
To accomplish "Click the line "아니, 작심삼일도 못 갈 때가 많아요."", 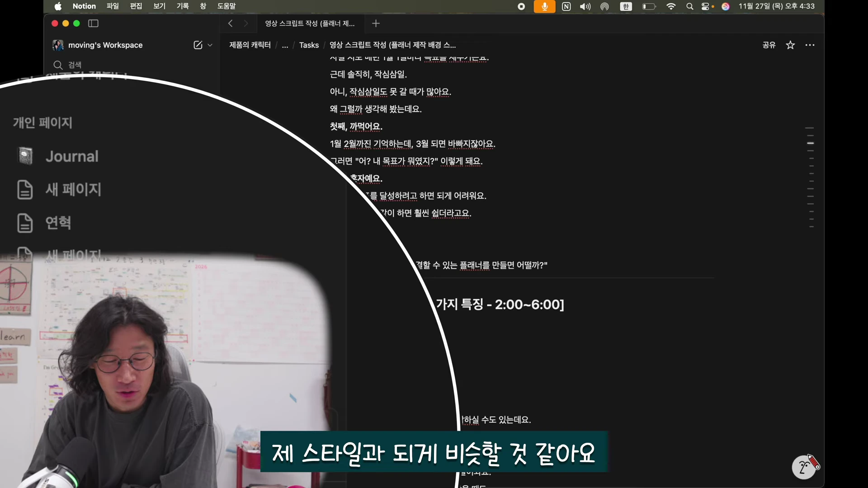I will (x=391, y=92).
